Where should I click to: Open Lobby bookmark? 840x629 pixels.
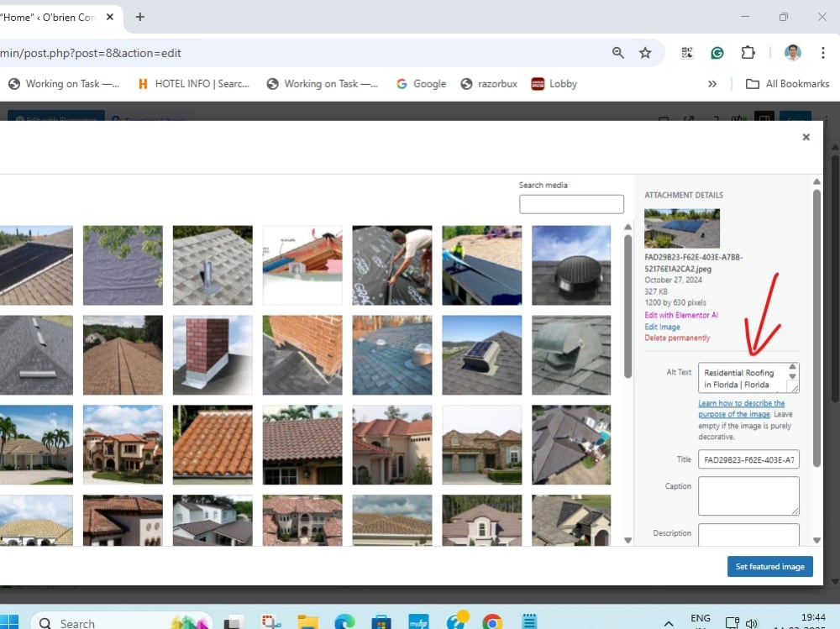click(554, 84)
